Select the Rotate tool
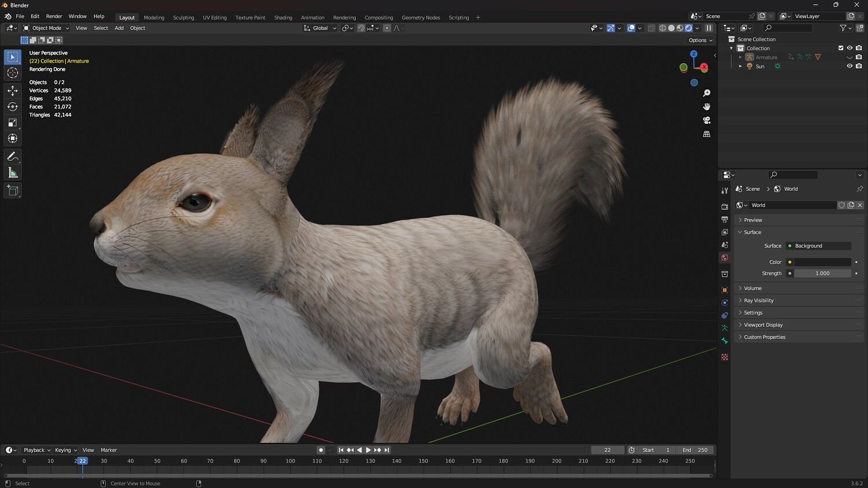Viewport: 868px width, 488px height. point(13,106)
